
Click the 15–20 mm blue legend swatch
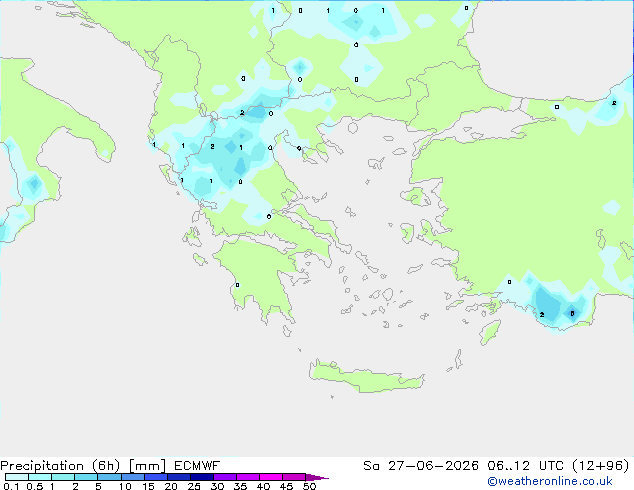(x=156, y=477)
